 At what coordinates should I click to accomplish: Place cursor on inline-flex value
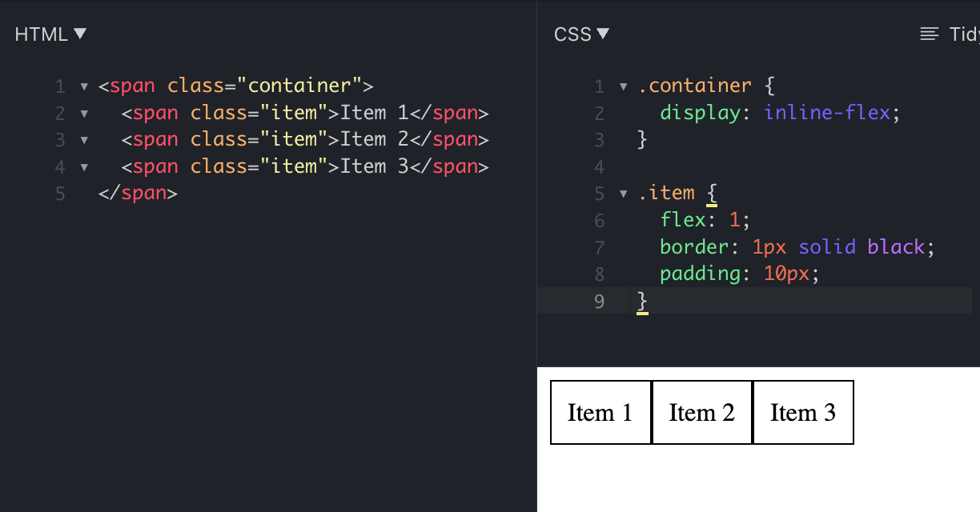pos(827,113)
